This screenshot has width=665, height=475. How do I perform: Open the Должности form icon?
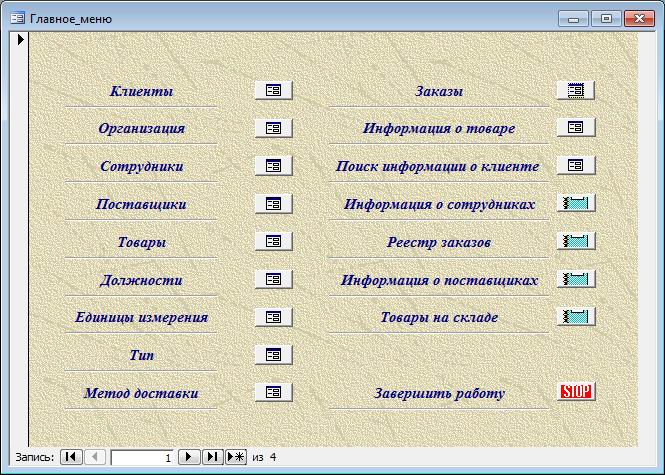pos(273,279)
